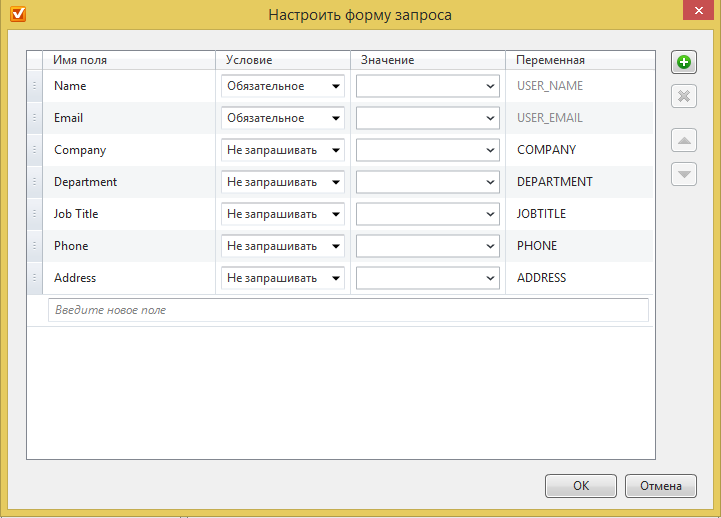Confirm with the OK button
This screenshot has width=721, height=518.
[581, 486]
